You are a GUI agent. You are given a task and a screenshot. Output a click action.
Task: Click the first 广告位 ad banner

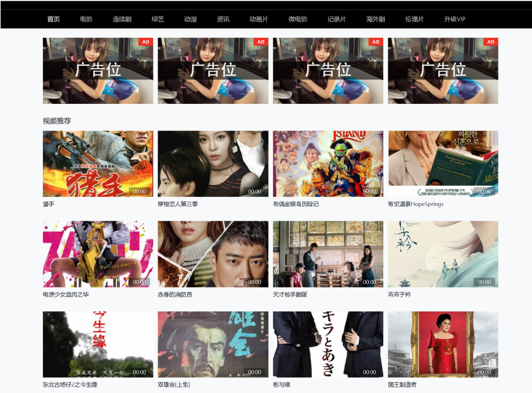click(x=98, y=71)
